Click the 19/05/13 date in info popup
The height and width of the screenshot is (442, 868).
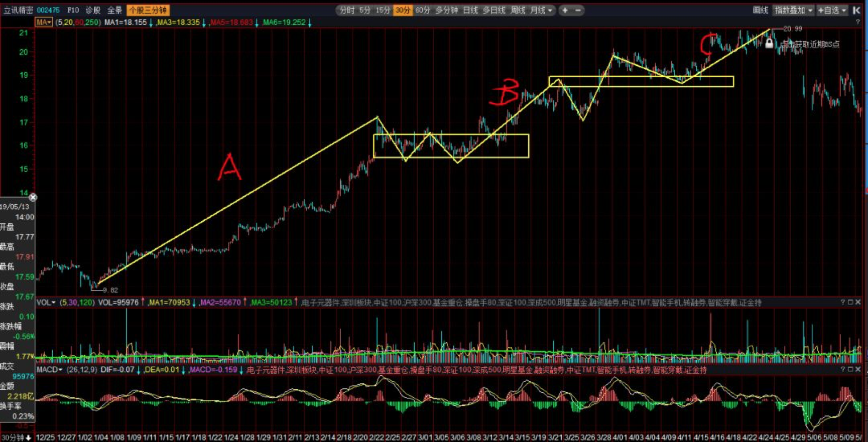pyautogui.click(x=15, y=207)
